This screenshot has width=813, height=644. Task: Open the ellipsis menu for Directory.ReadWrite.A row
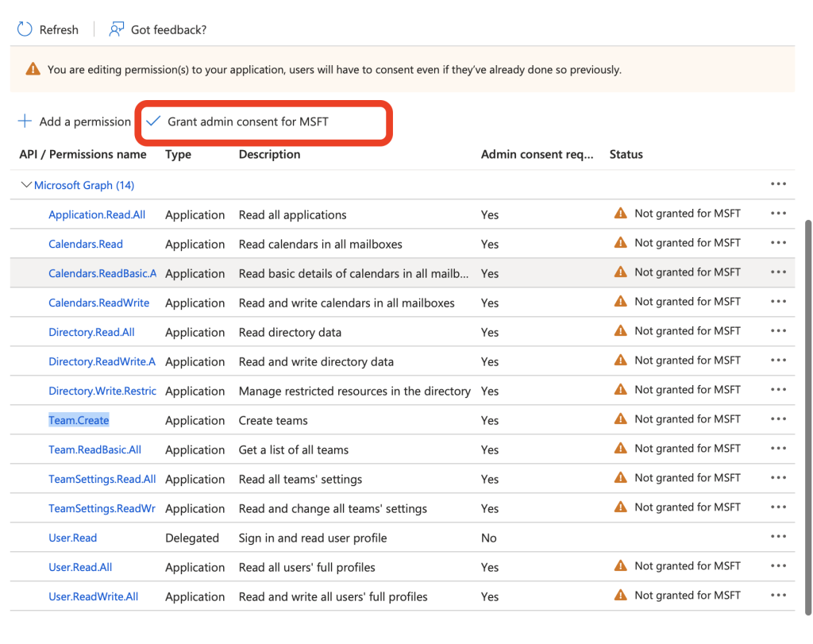(x=778, y=361)
